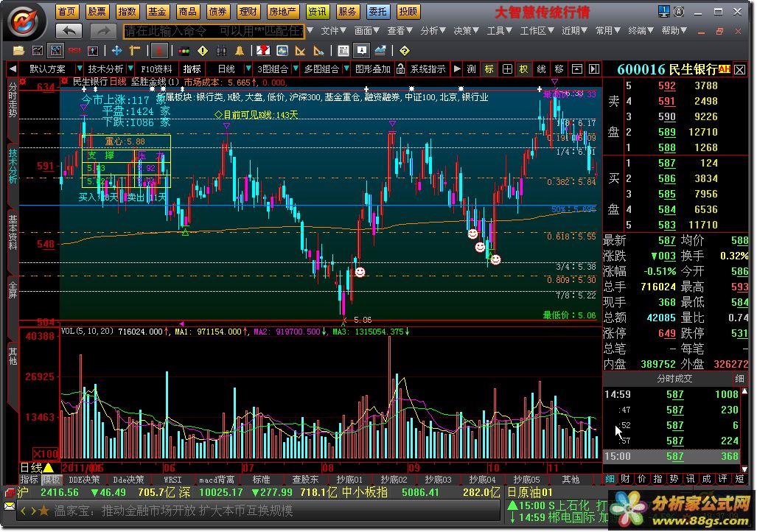Viewport: 757px width, 532px height.
Task: Open the 文件 menu
Action: pyautogui.click(x=333, y=31)
